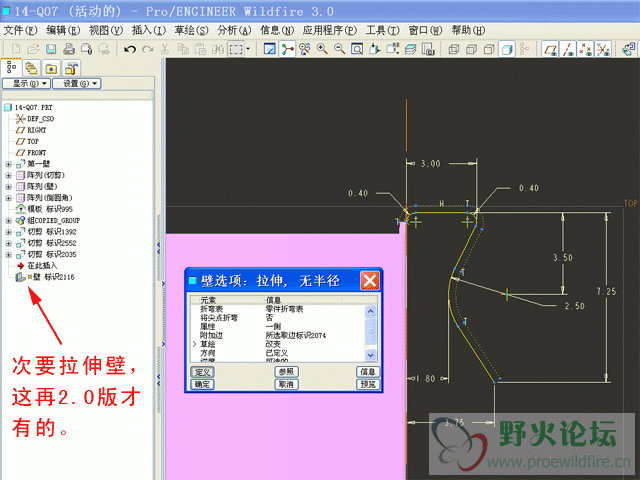This screenshot has width=640, height=480.
Task: Open the 编辑 menu
Action: coord(63,30)
